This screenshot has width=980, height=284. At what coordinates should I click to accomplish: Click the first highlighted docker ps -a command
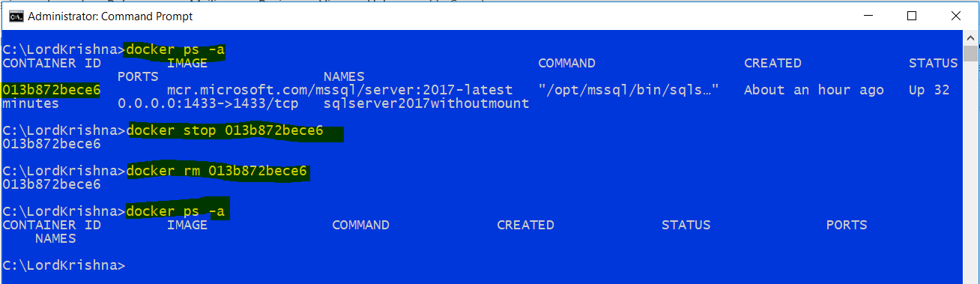coord(176,49)
